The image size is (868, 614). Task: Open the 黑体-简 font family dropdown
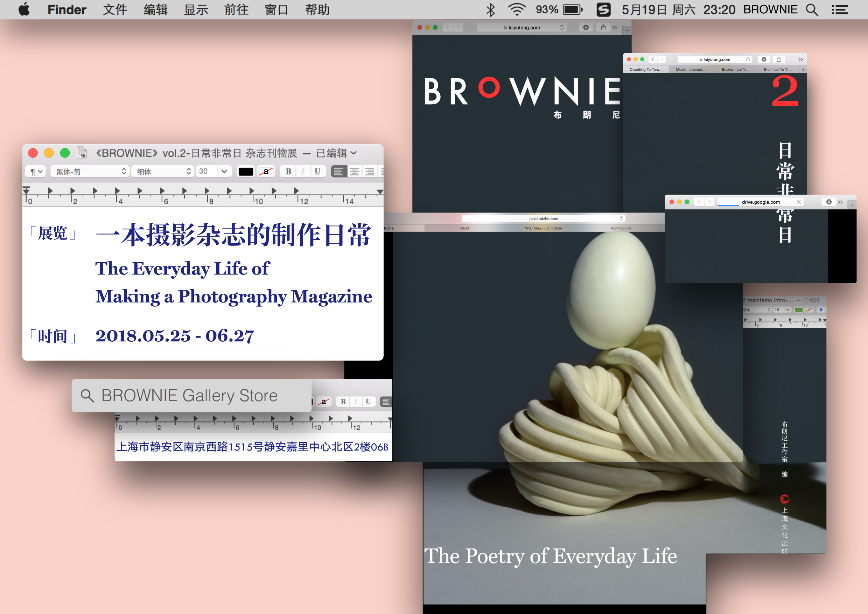(x=90, y=172)
